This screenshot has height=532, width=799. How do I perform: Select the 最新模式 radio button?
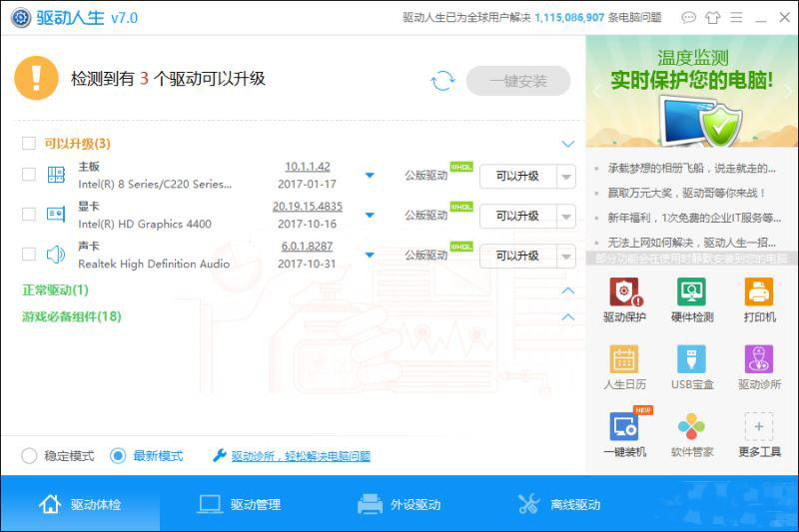pyautogui.click(x=118, y=455)
